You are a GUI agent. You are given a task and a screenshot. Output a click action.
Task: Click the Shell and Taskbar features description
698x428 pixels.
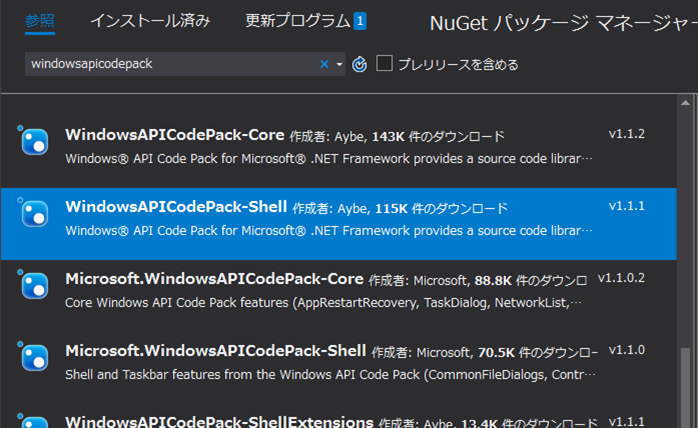tap(330, 375)
